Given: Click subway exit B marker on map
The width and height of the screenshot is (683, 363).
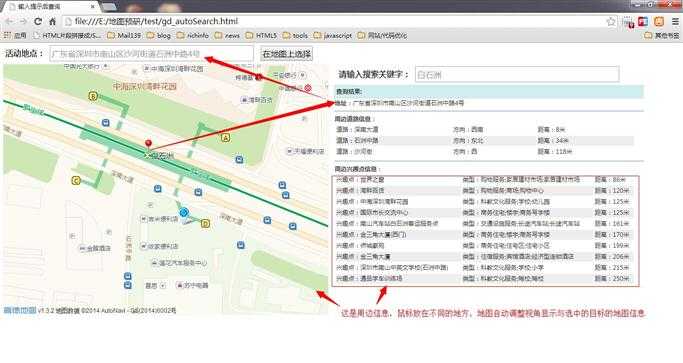Looking at the screenshot, I should pos(93,96).
